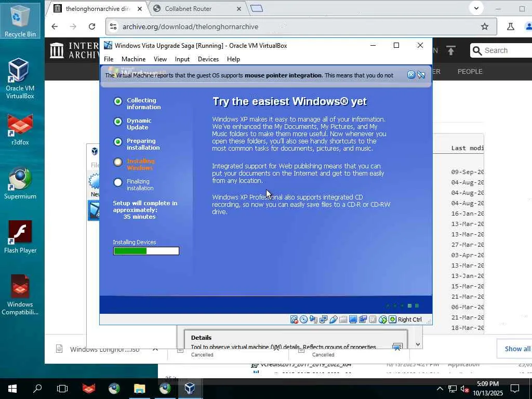
Task: Click the taskbar clock showing 5:09 PM
Action: (x=487, y=389)
